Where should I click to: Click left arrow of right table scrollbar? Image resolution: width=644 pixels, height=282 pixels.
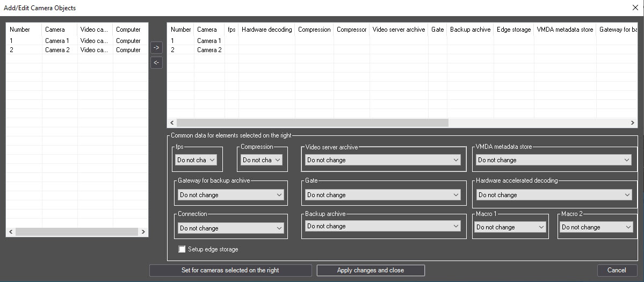172,122
